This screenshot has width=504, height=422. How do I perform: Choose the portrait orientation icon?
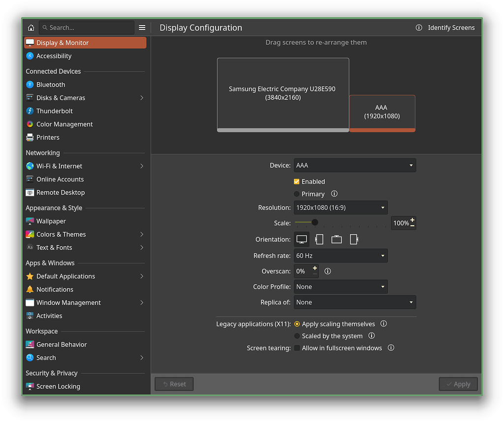point(319,240)
